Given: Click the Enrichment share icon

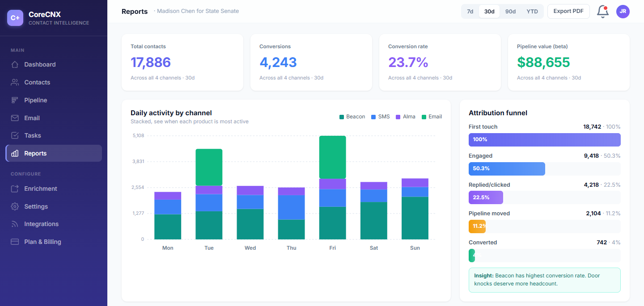Looking at the screenshot, I should tap(15, 189).
